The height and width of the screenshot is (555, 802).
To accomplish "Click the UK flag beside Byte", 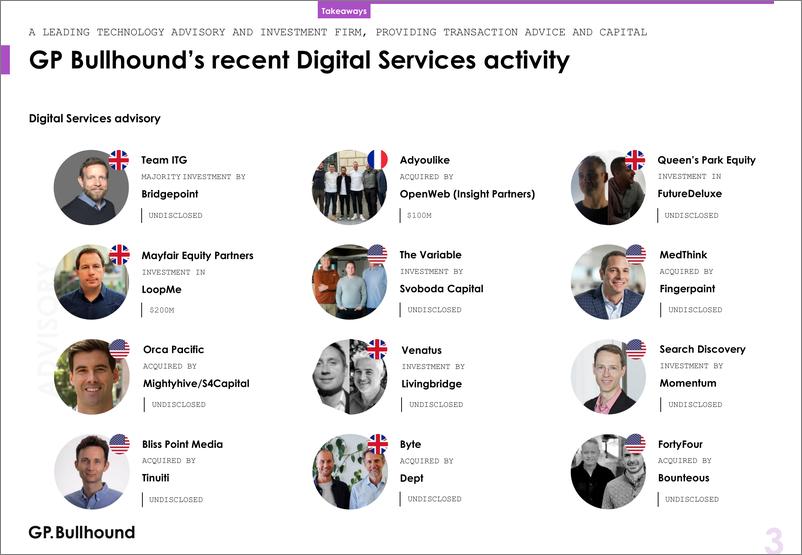I will pyautogui.click(x=378, y=444).
